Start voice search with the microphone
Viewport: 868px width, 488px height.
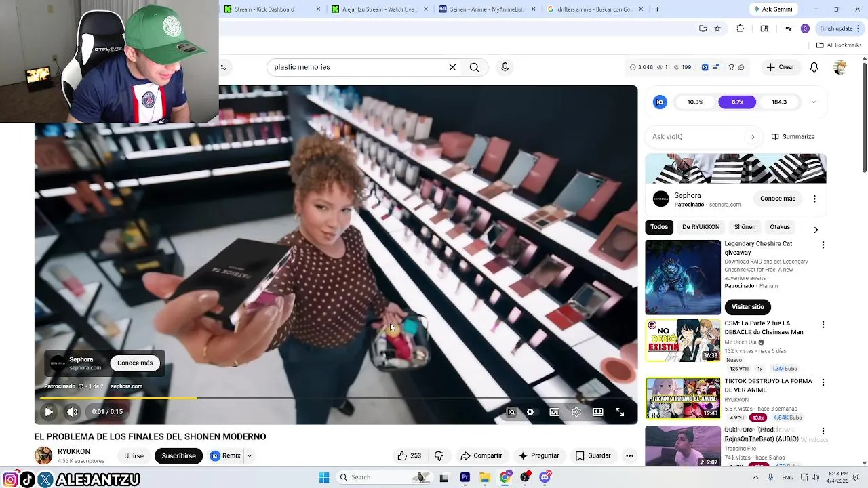point(505,67)
